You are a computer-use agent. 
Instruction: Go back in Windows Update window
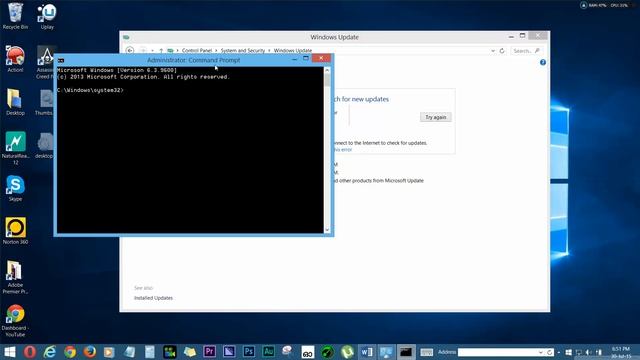click(130, 51)
